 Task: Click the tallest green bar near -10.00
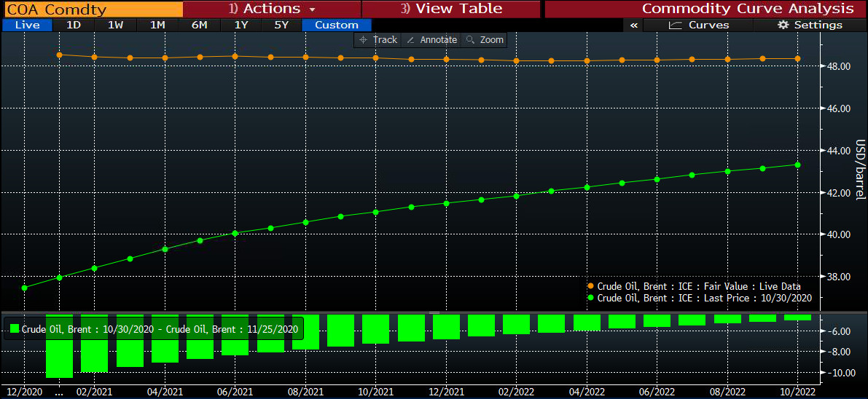[x=59, y=347]
